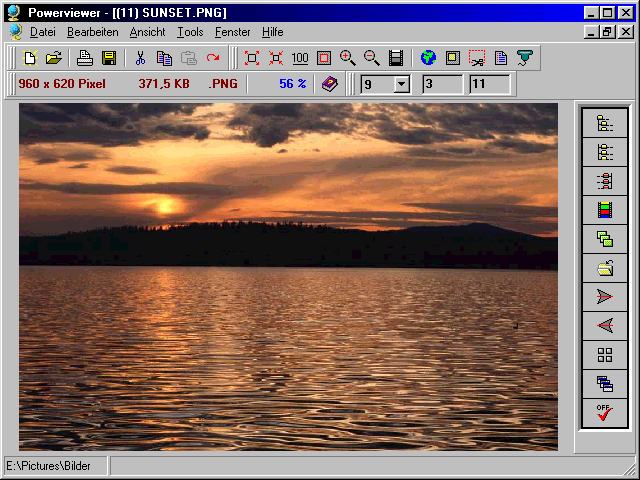This screenshot has width=640, height=480.
Task: Click the scissors cut icon
Action: [141, 58]
